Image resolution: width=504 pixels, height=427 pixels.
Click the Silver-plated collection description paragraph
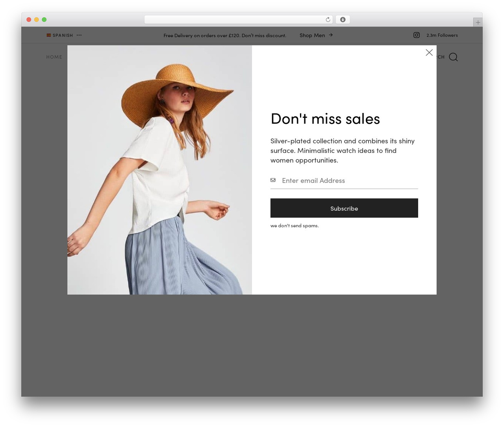click(343, 150)
